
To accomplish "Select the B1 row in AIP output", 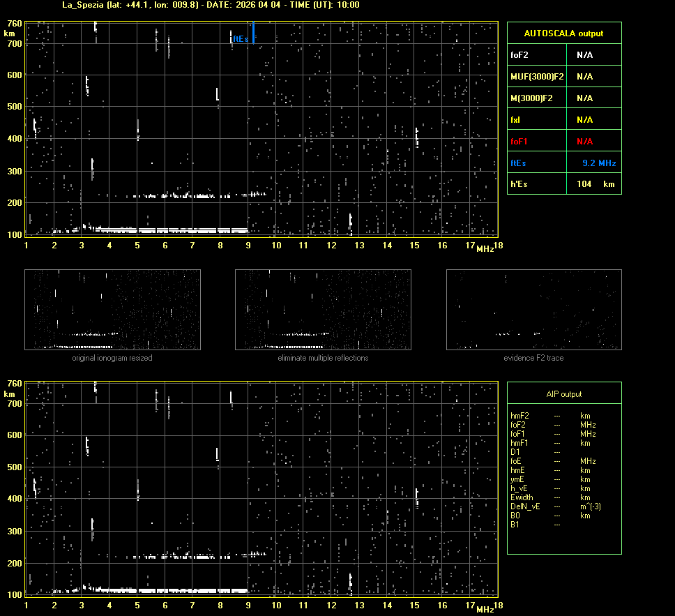I will (515, 525).
